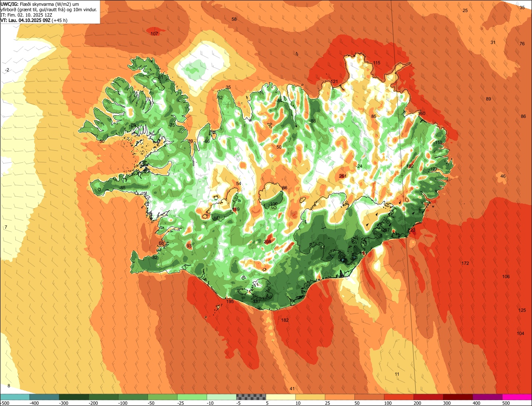The height and width of the screenshot is (406, 532).
Task: Click the orange legend swatch between 25 and 50
Action: (340, 397)
